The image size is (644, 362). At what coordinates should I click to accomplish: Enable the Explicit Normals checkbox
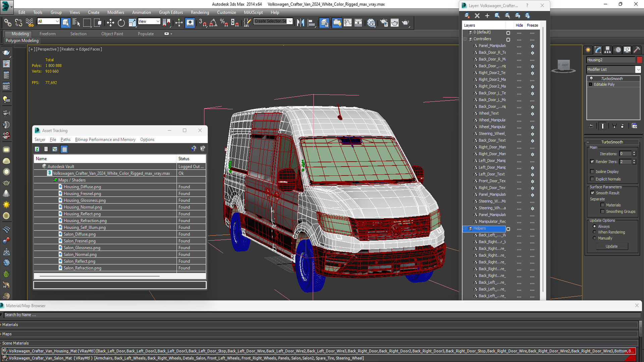592,179
